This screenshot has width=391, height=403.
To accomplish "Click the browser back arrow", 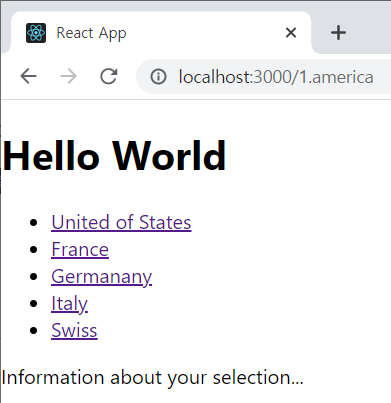I will [28, 77].
